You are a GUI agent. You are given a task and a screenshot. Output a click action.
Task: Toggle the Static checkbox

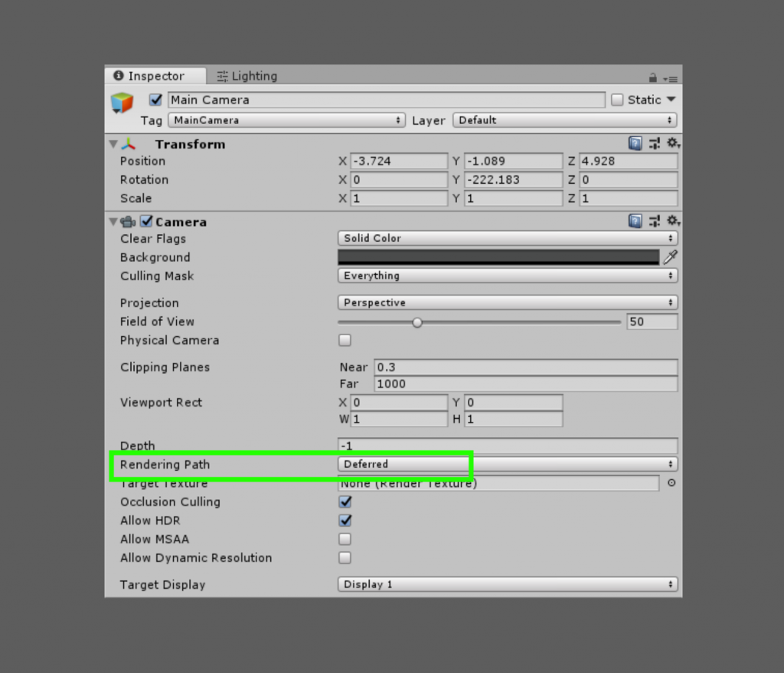pos(617,100)
